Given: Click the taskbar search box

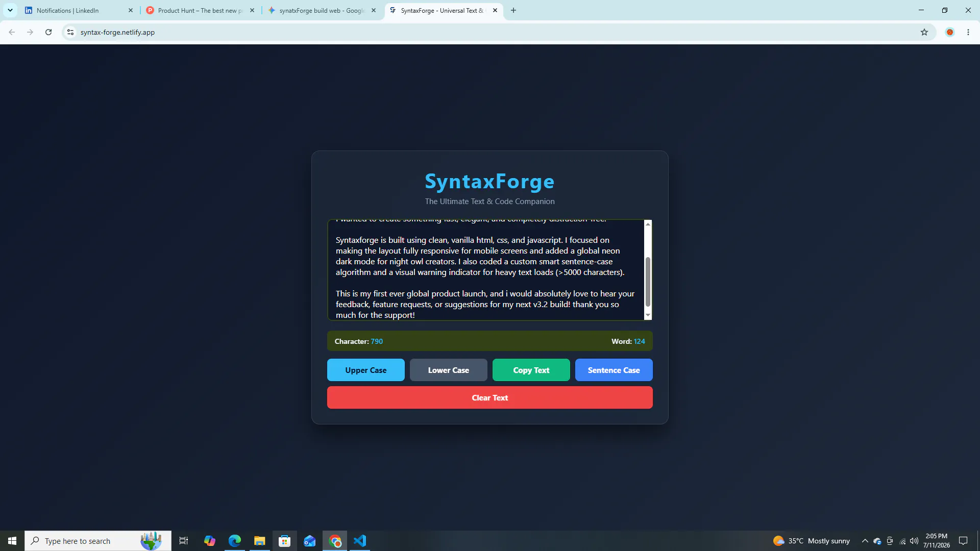Looking at the screenshot, I should tap(98, 541).
